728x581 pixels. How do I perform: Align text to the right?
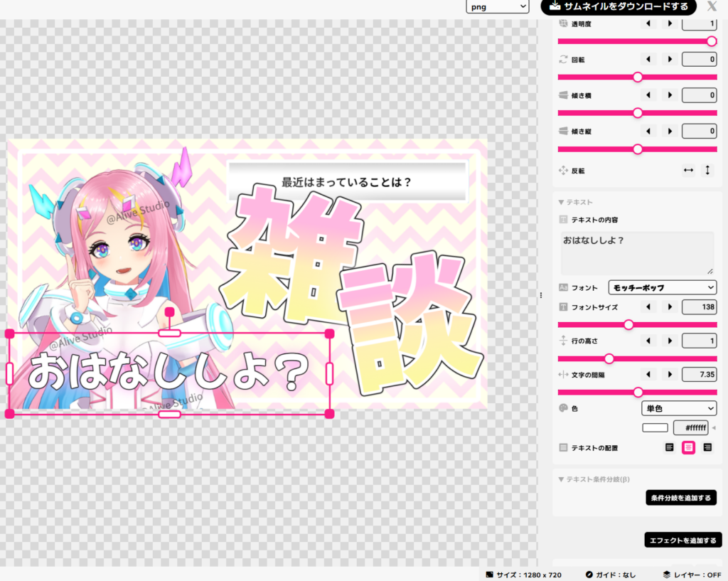(707, 448)
